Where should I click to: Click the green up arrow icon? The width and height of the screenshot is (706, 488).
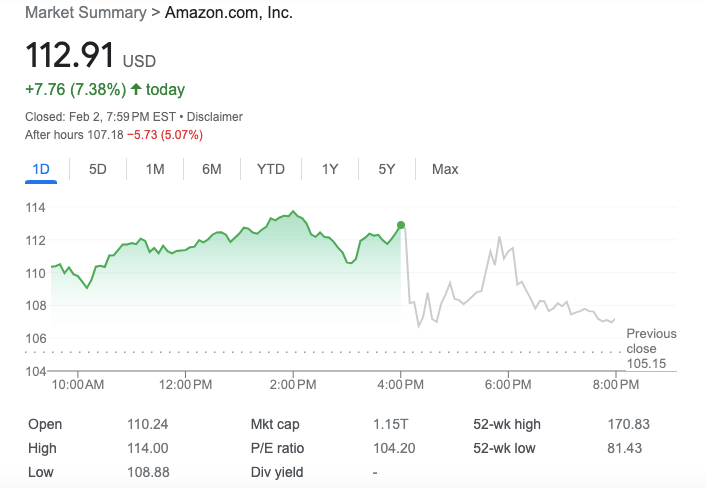136,89
